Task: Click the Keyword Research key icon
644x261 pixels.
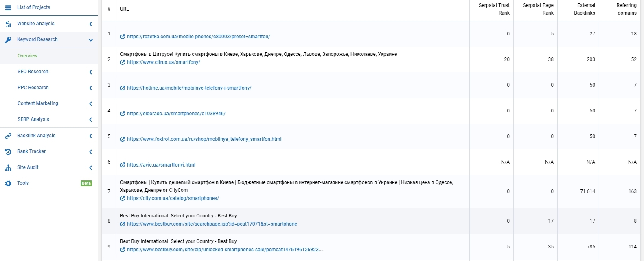Action: pyautogui.click(x=8, y=40)
